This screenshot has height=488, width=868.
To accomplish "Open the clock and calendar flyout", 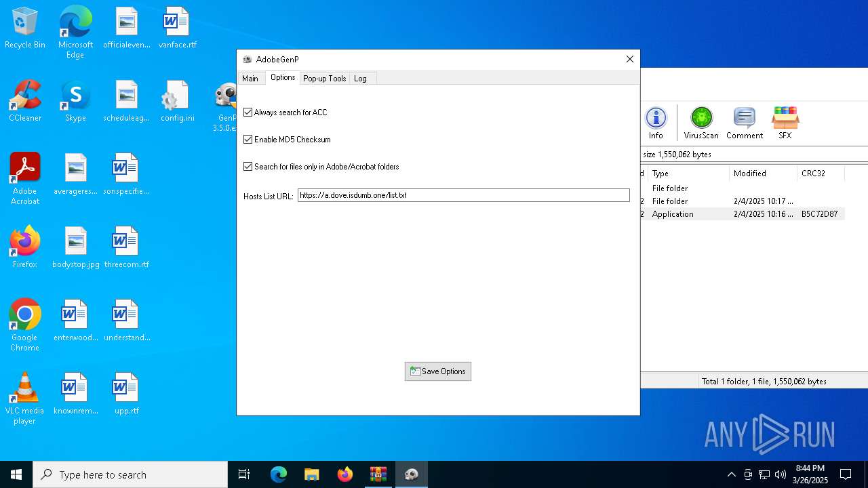I will click(x=811, y=474).
